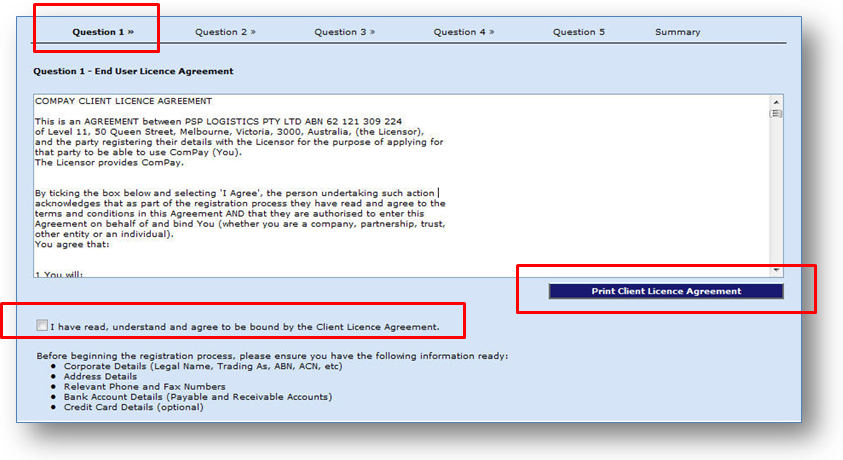The width and height of the screenshot is (843, 460).
Task: Click the 'Corporate Details' bullet item
Action: pos(203,366)
